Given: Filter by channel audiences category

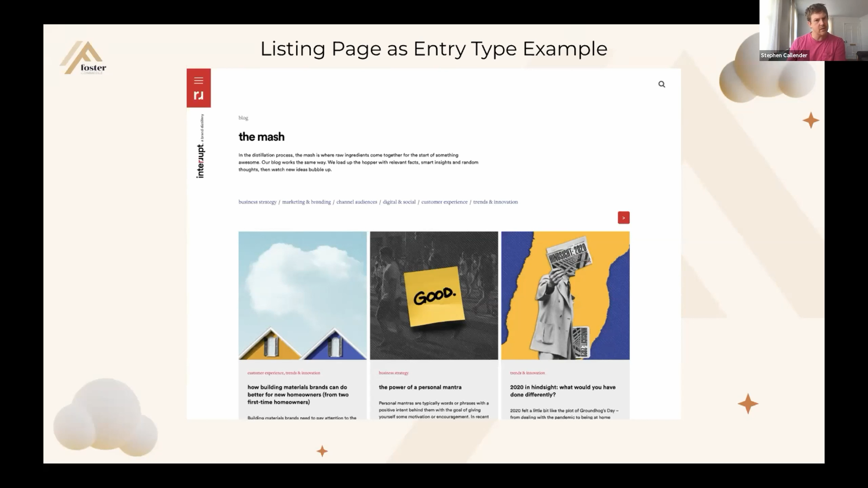Looking at the screenshot, I should coord(357,202).
